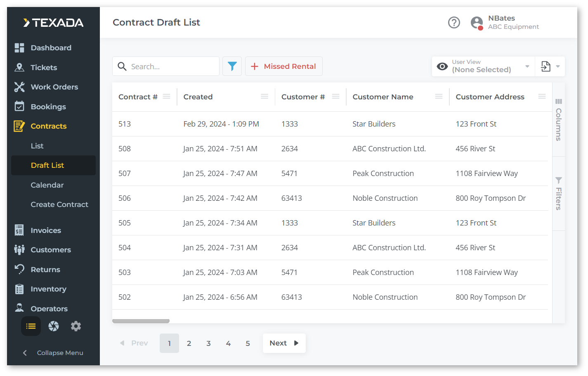Click the Tickets map-pin icon
Image resolution: width=588 pixels, height=376 pixels.
(19, 67)
